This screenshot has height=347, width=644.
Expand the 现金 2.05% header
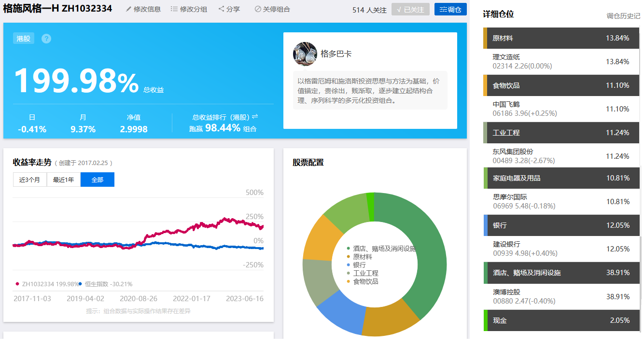[x=561, y=320]
